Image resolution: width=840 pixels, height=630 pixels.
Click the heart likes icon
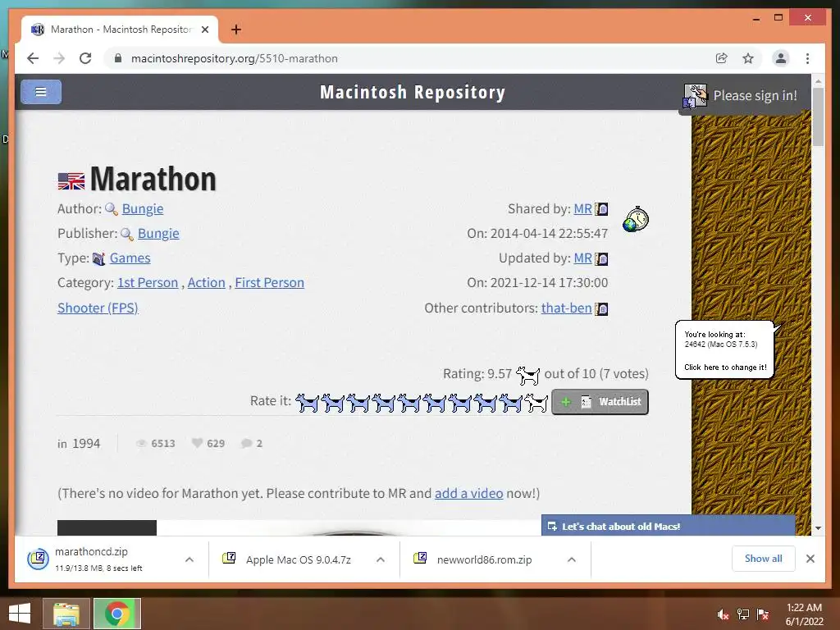click(x=197, y=443)
